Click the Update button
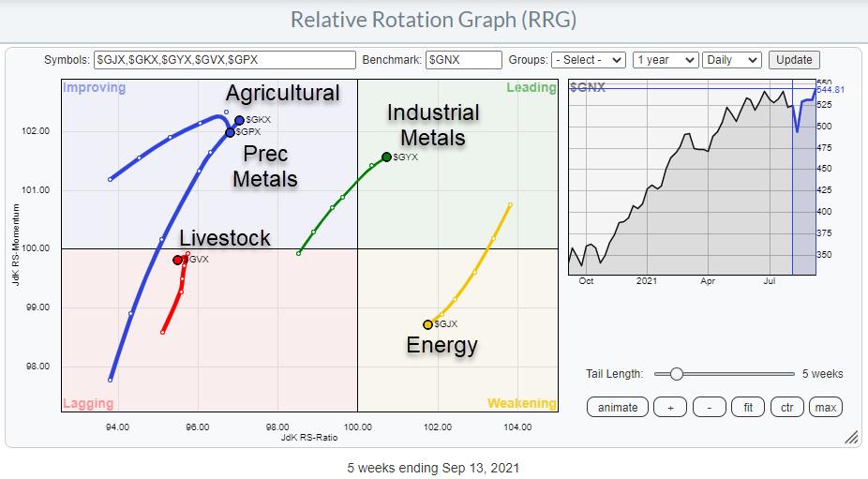The width and height of the screenshot is (868, 479). [x=792, y=60]
